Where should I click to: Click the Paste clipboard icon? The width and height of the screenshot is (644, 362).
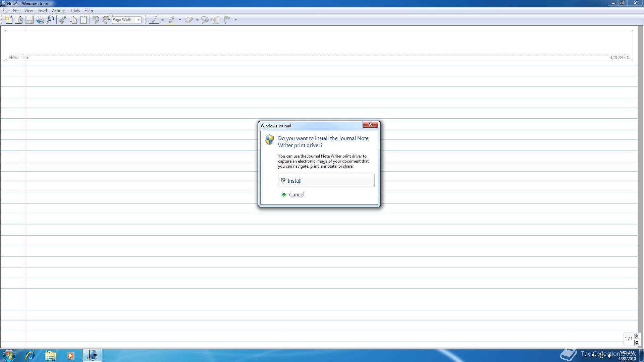pyautogui.click(x=84, y=20)
